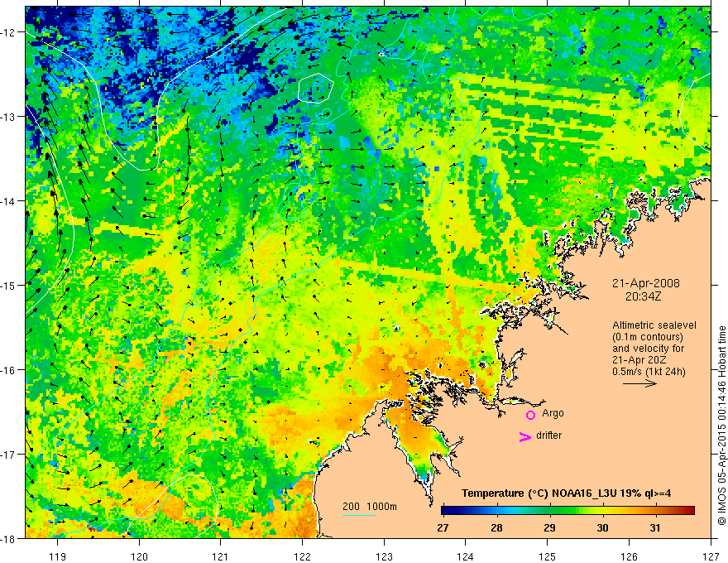Click the '21-Apr-2008' date text

click(x=646, y=283)
